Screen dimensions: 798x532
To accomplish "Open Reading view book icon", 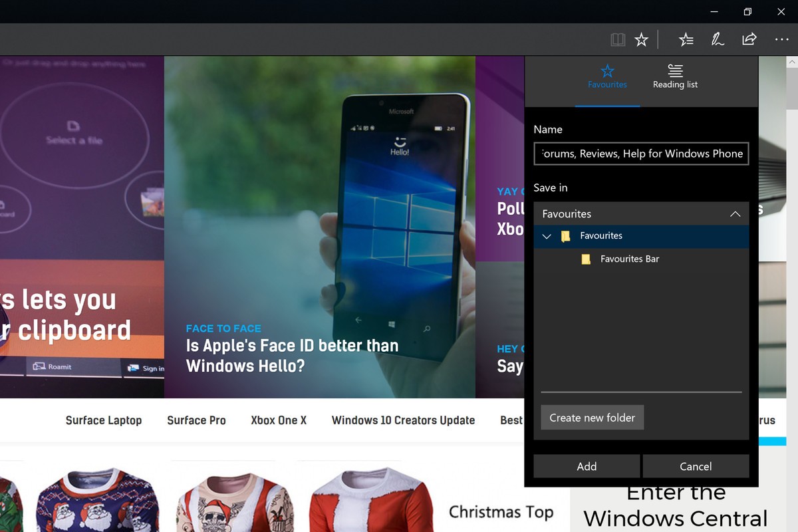I will pos(618,40).
